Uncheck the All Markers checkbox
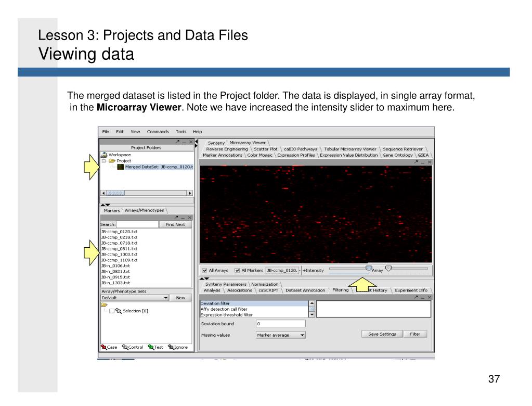 pos(238,270)
